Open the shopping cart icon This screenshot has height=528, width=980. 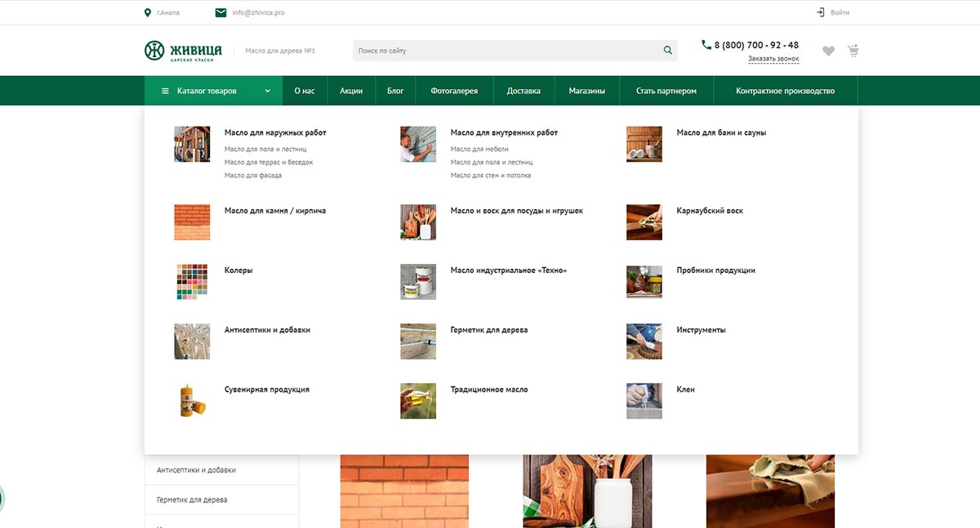point(853,51)
